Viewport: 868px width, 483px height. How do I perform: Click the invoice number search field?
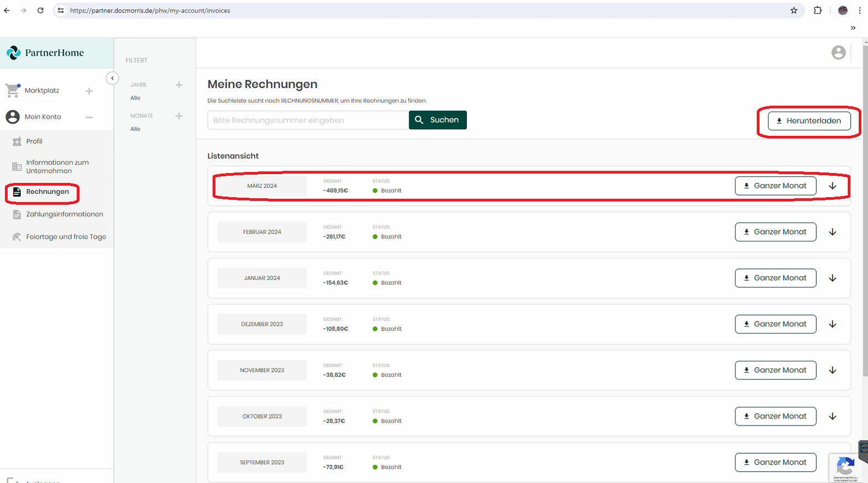(x=307, y=120)
